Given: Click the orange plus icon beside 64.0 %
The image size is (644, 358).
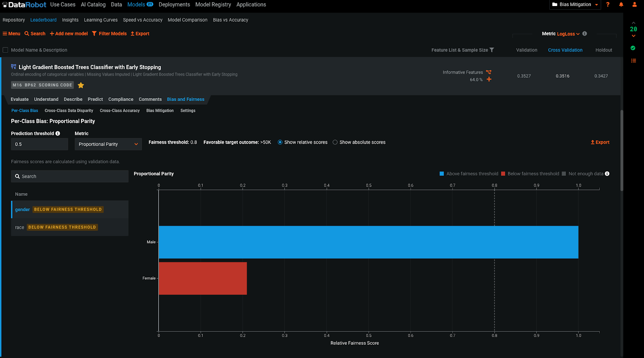Looking at the screenshot, I should [489, 79].
